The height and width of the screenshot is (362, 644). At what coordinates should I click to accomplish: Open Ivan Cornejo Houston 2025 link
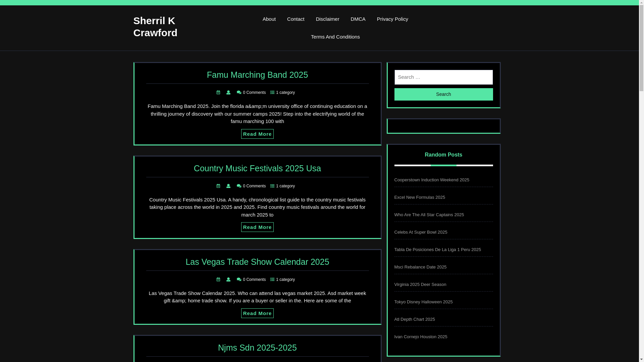(x=421, y=337)
